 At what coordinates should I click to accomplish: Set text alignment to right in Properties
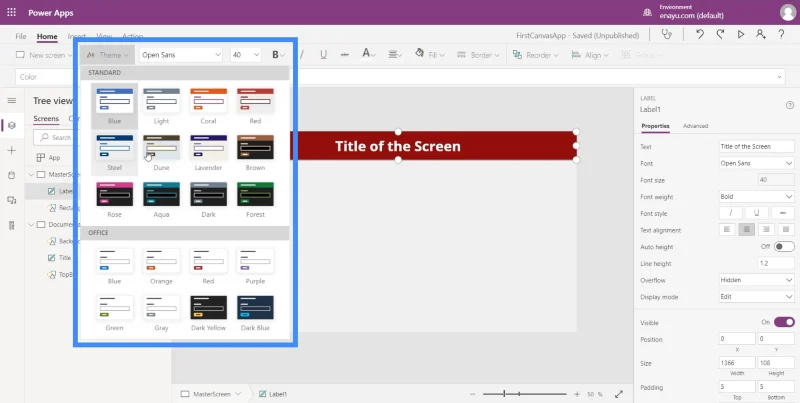[x=766, y=230]
